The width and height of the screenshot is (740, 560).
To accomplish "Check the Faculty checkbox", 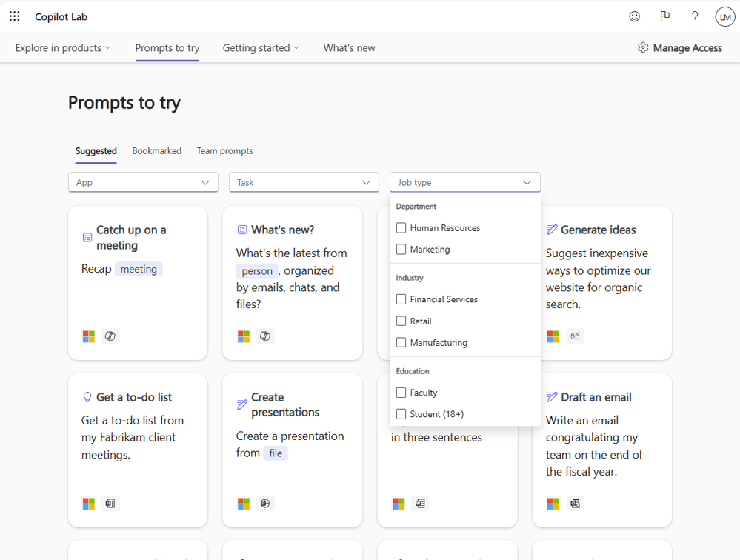I will click(401, 393).
